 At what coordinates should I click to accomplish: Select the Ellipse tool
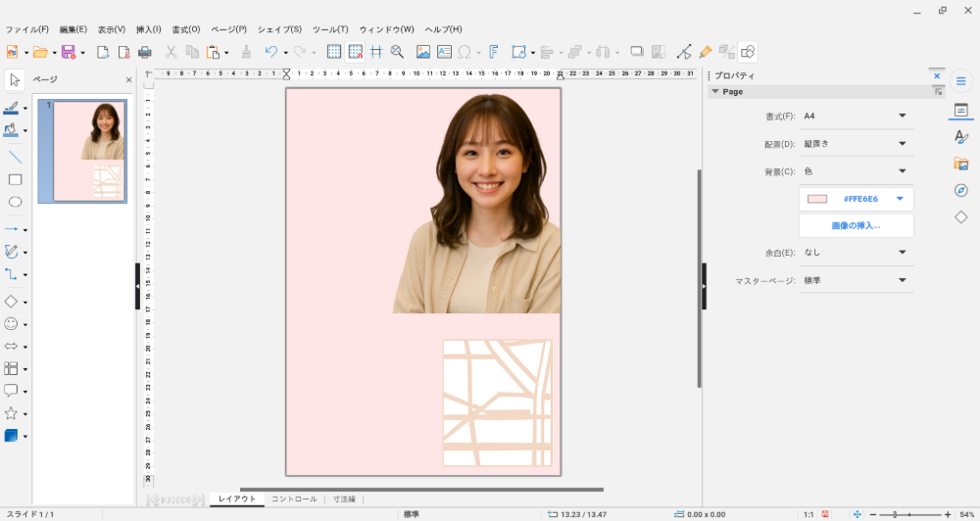tap(15, 202)
